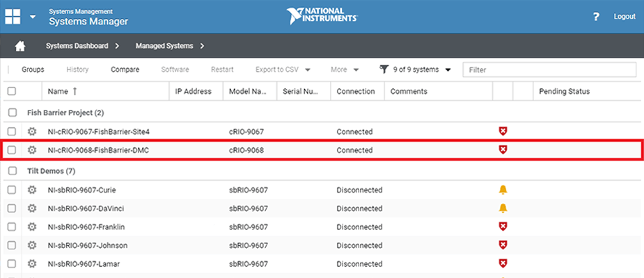Select the NI-sbRIO-9607-Lamar system name
The width and height of the screenshot is (644, 278).
click(84, 264)
